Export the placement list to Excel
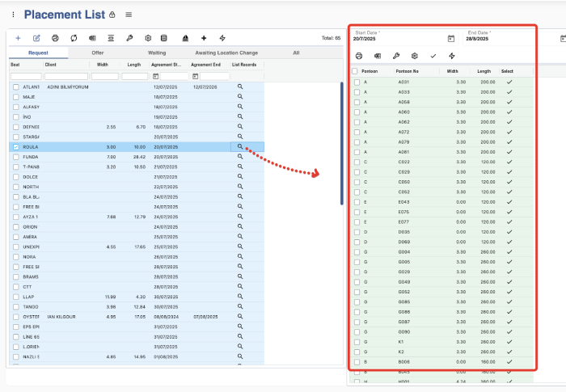The width and height of the screenshot is (566, 392). (92, 38)
